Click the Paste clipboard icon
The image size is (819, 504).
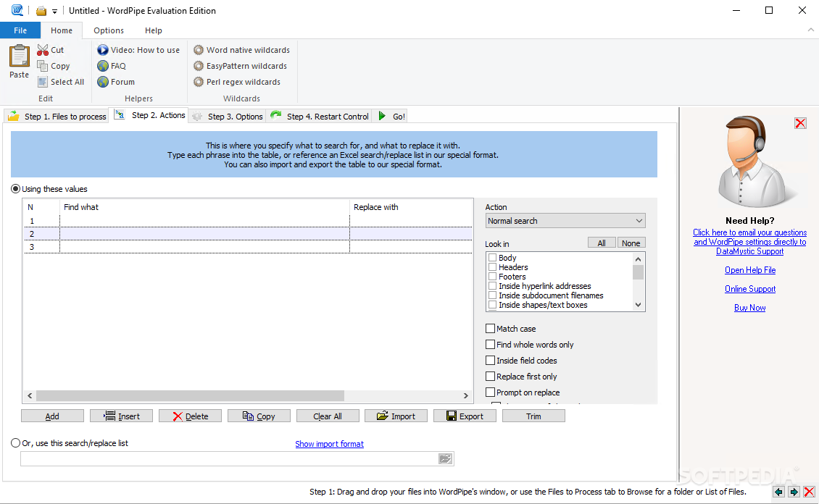click(x=20, y=56)
